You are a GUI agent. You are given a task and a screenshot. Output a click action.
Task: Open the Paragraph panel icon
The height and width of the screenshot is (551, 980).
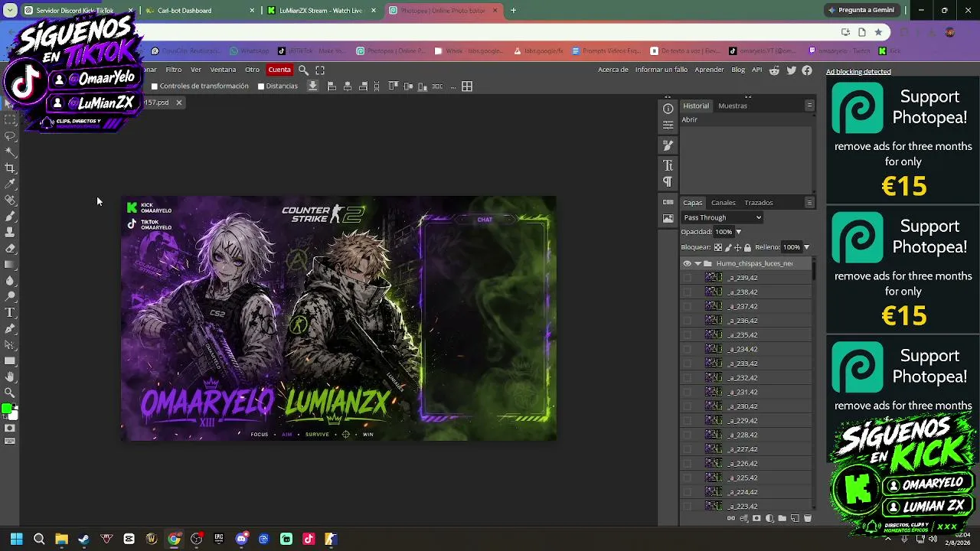coord(668,182)
